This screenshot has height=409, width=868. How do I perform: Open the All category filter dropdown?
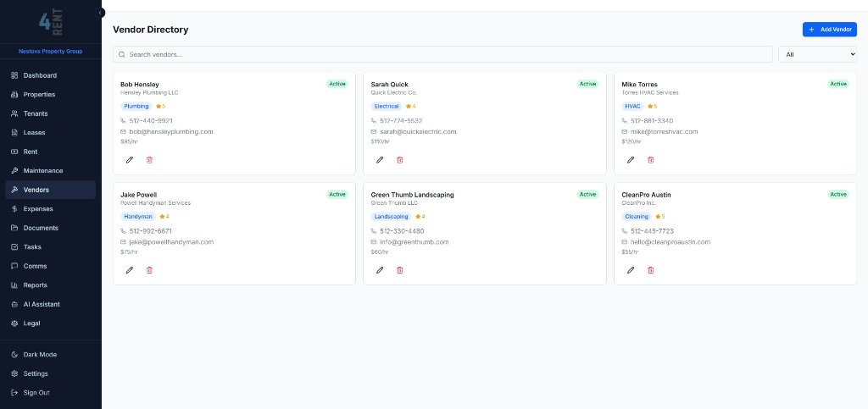tap(818, 54)
